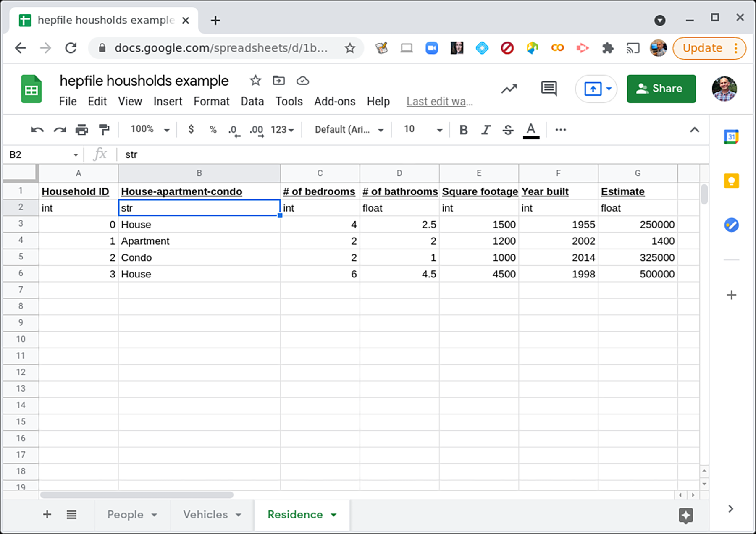Click the Explore button at bottom right
Screen dimensions: 756x534
click(x=685, y=515)
